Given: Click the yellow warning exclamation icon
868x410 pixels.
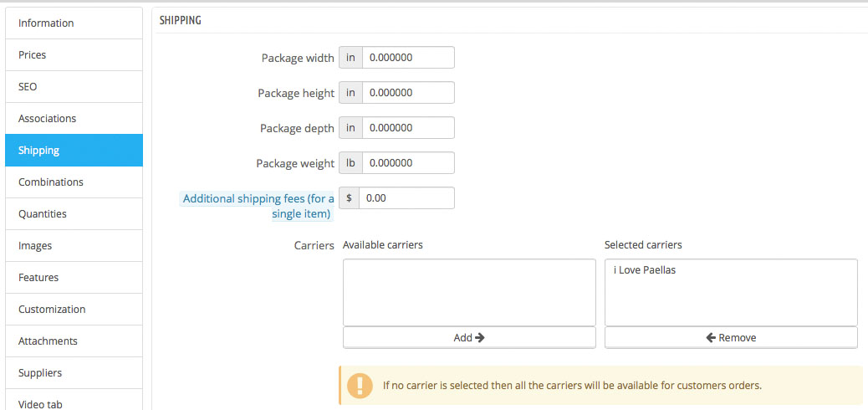Looking at the screenshot, I should point(360,386).
